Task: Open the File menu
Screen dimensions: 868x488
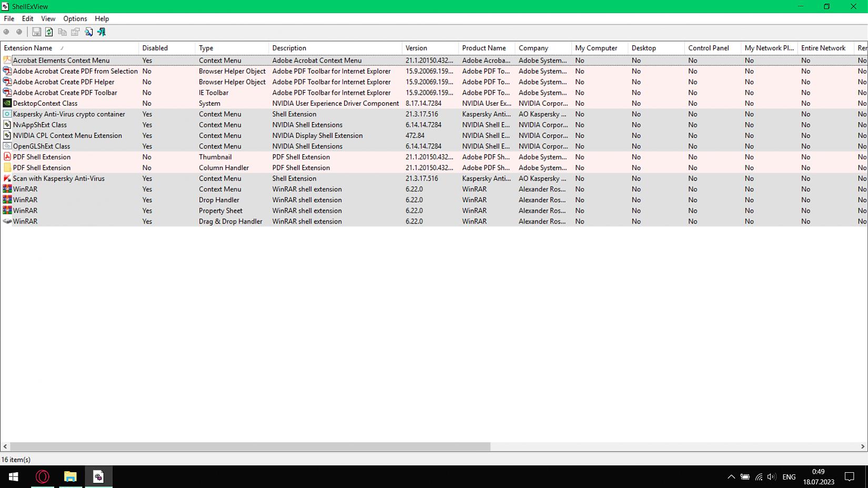Action: (9, 19)
